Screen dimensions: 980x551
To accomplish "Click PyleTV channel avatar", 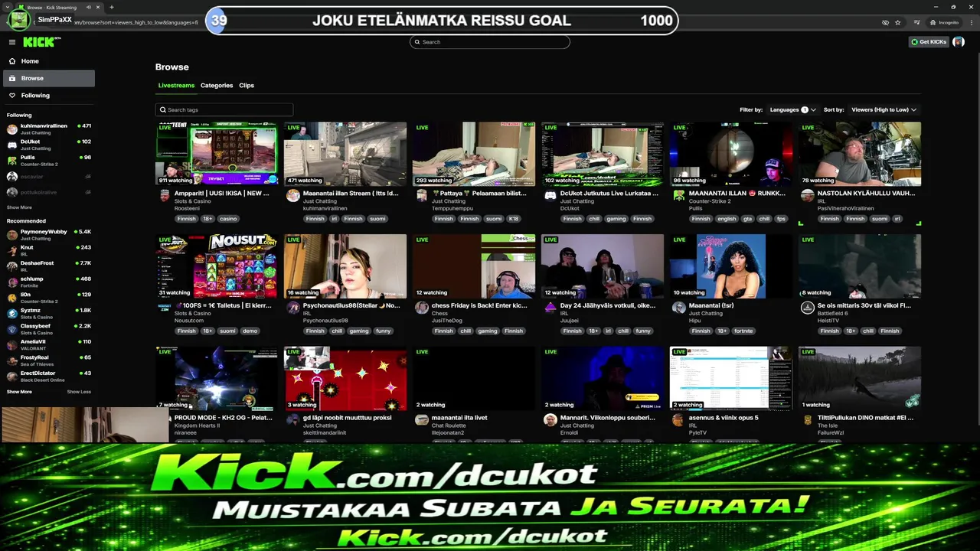I will click(678, 419).
